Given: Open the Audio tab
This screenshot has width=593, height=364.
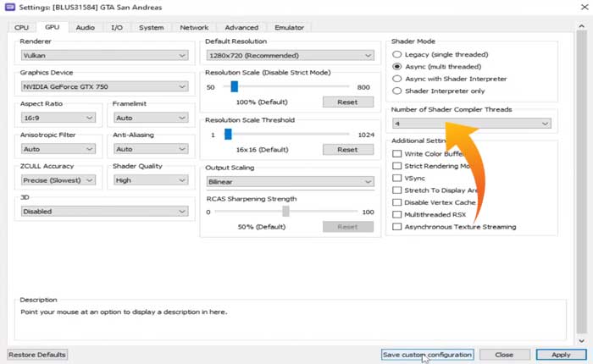Looking at the screenshot, I should coord(85,27).
